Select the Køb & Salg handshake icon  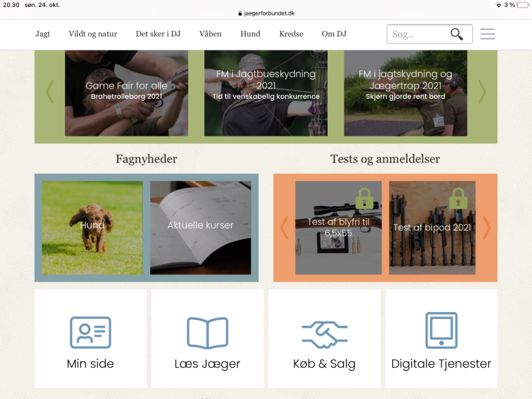tap(325, 335)
